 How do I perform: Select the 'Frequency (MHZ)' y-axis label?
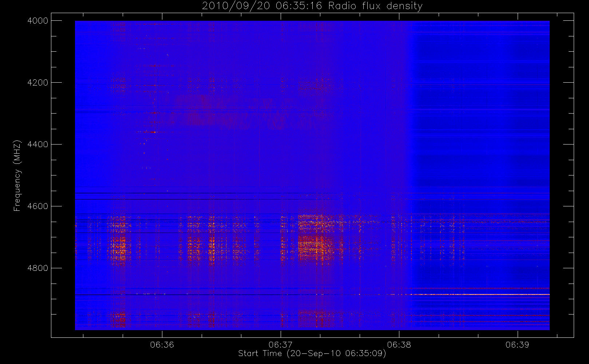(x=17, y=175)
